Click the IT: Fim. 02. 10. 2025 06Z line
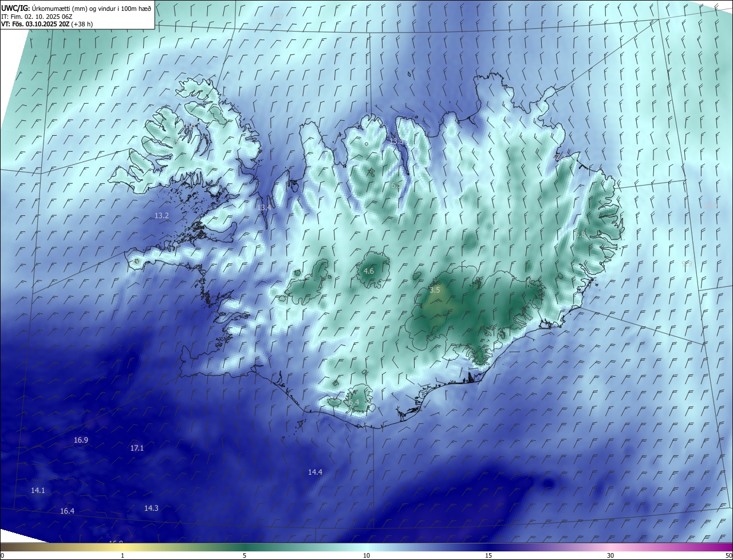 [37, 17]
